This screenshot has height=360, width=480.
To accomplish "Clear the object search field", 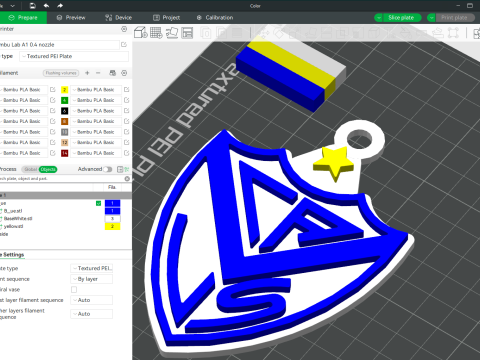I will pyautogui.click(x=127, y=179).
